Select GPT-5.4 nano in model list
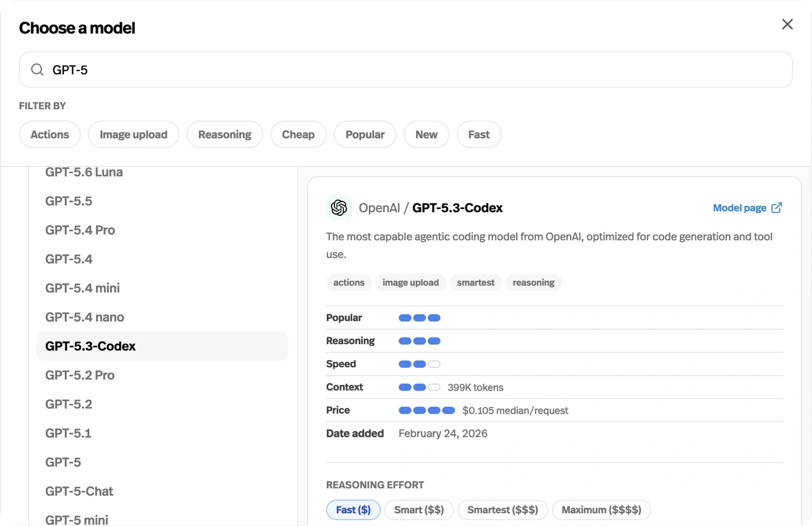 pyautogui.click(x=162, y=317)
